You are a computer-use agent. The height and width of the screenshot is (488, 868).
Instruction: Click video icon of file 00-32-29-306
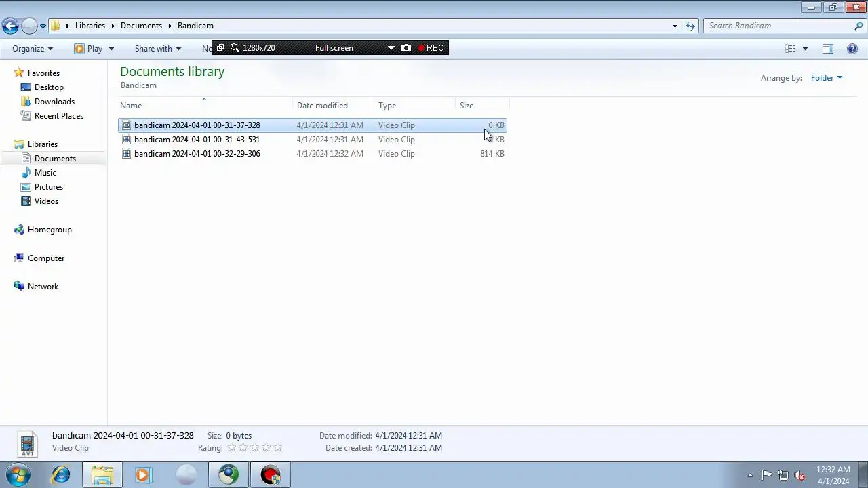(126, 154)
